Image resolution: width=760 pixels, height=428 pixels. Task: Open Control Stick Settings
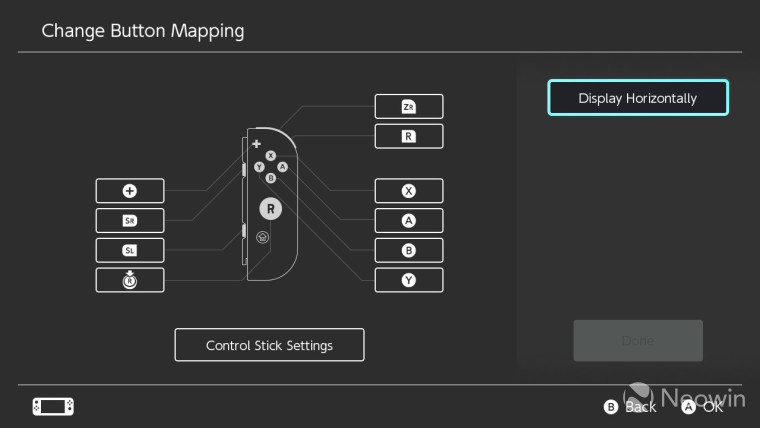pyautogui.click(x=269, y=345)
